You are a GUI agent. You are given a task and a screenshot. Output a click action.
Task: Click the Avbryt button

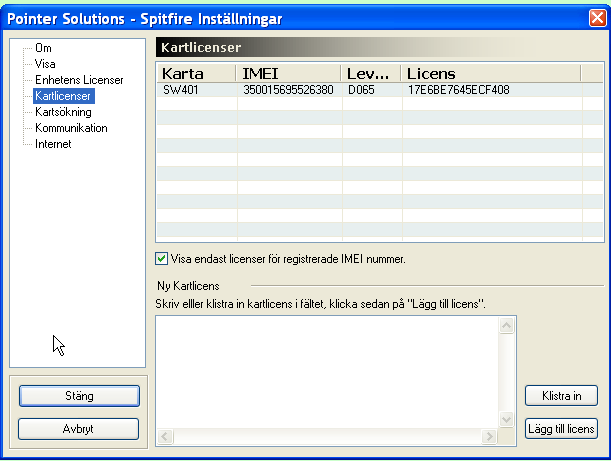click(78, 429)
